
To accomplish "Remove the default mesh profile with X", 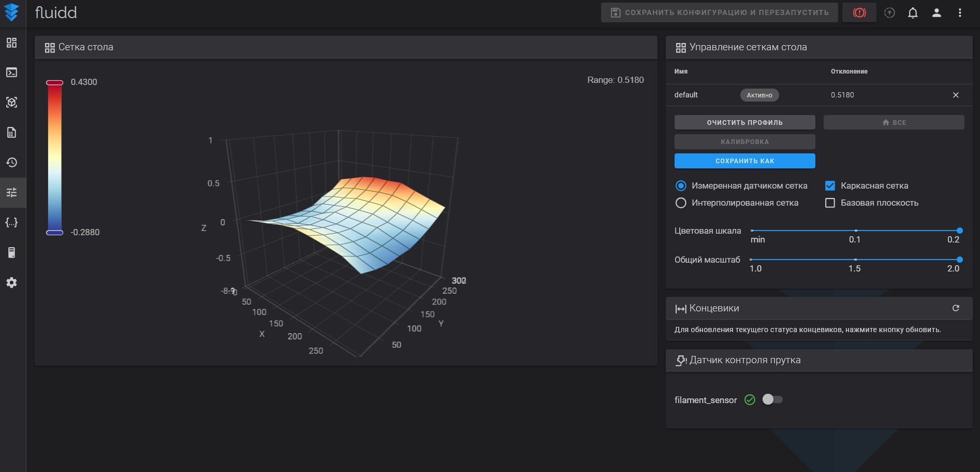I will pos(956,95).
